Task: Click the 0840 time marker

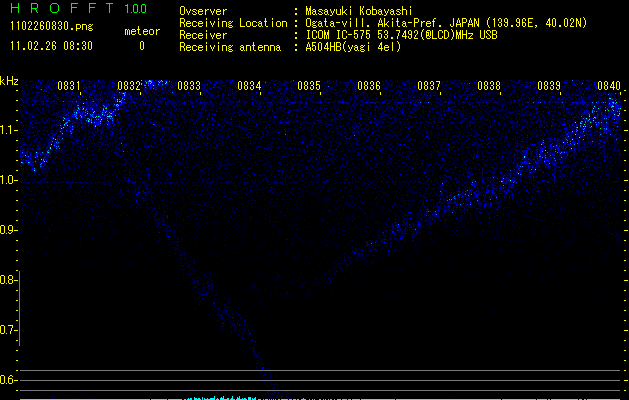Action: (x=609, y=86)
